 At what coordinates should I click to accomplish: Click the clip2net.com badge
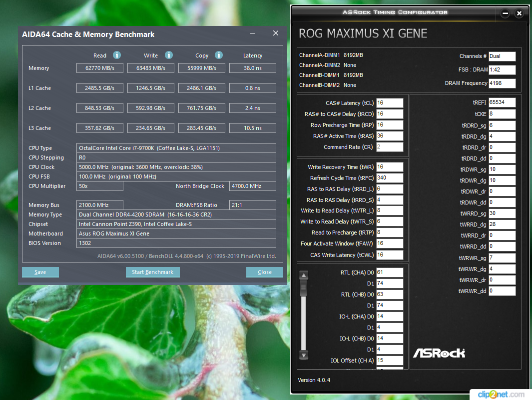(x=501, y=394)
